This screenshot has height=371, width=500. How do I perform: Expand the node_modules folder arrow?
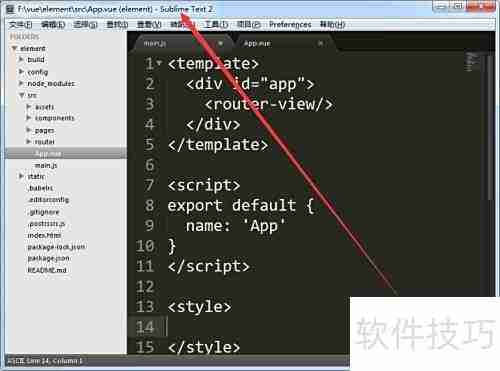coord(21,83)
